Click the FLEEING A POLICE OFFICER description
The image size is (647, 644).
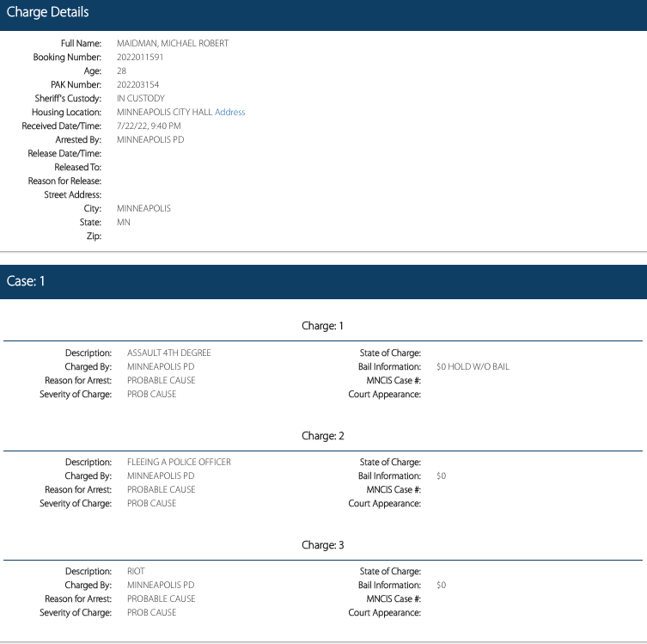coord(179,462)
